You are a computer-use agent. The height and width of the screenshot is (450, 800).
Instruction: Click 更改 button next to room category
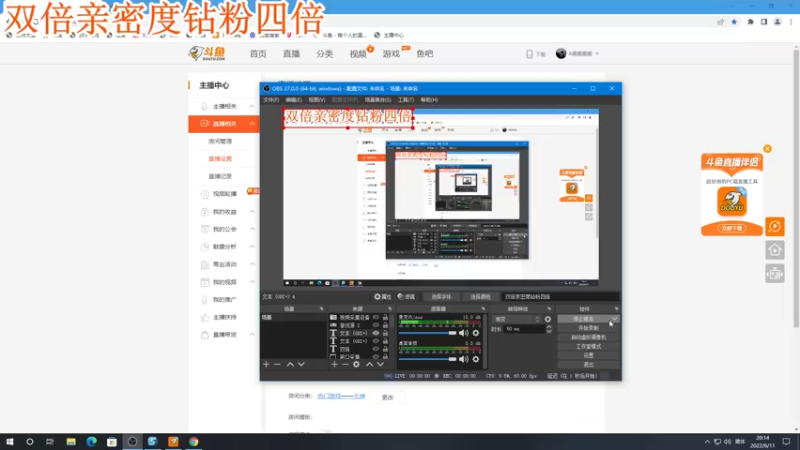(388, 397)
